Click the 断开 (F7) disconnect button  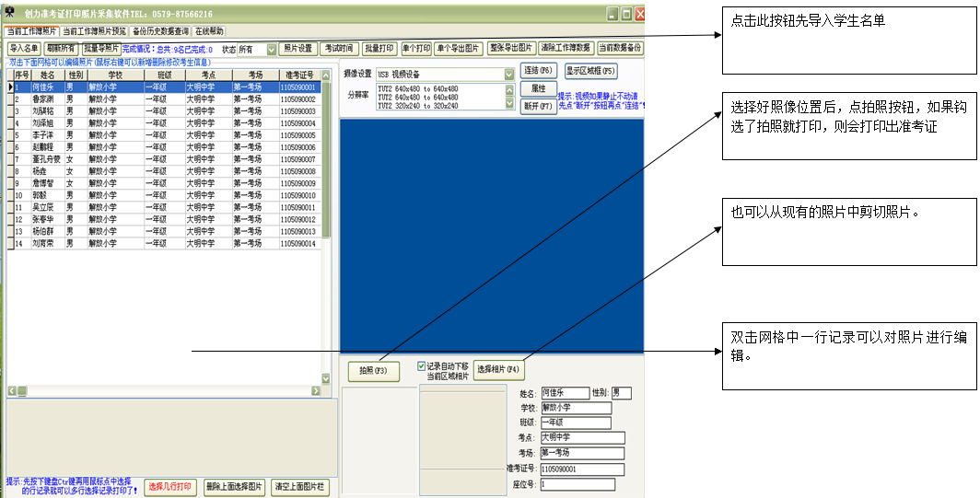[x=538, y=106]
